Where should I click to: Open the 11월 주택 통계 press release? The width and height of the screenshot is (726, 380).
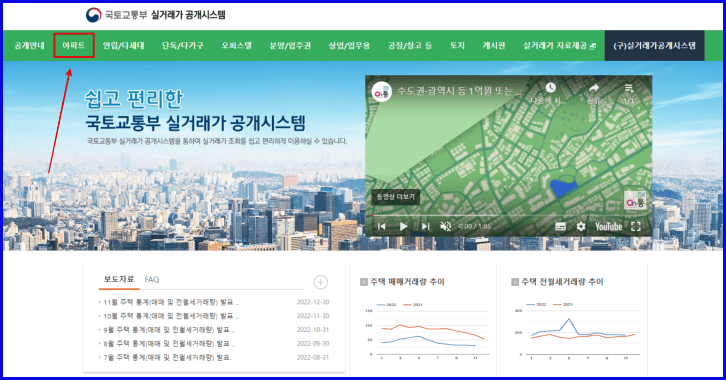coord(170,302)
